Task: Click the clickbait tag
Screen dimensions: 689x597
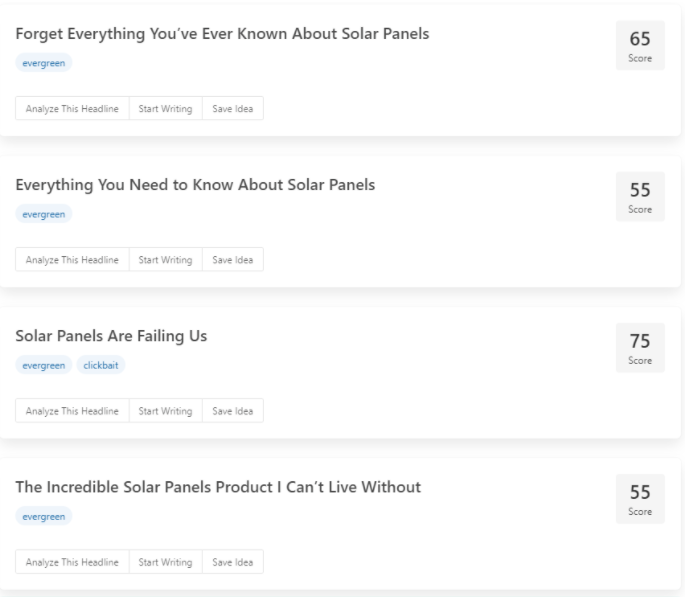Action: click(101, 365)
